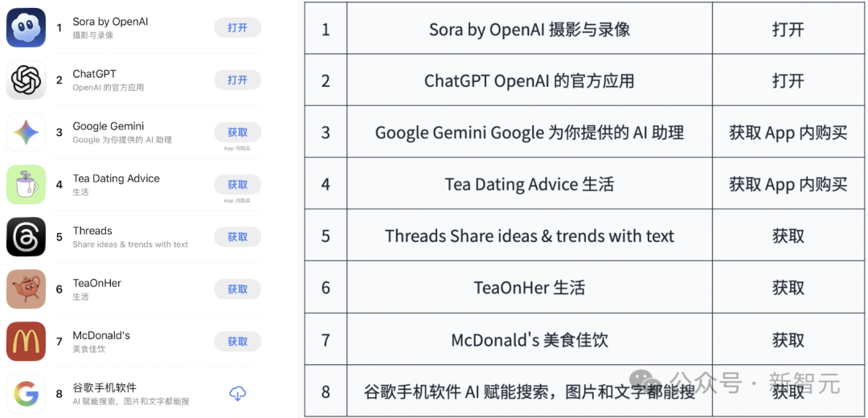The width and height of the screenshot is (868, 418).
Task: Click the Tea Dating Advice app icon
Action: (27, 185)
